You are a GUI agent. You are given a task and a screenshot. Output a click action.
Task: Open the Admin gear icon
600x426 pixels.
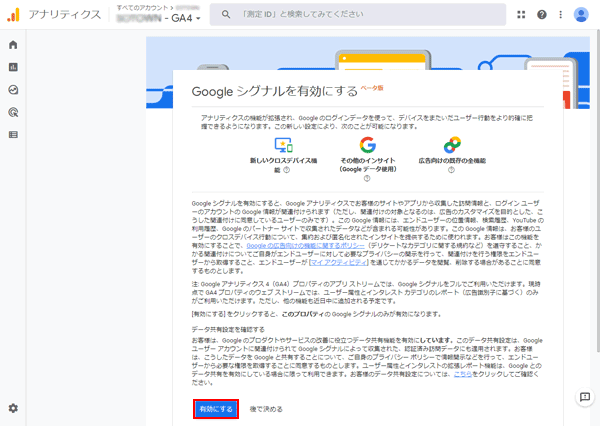pos(13,408)
